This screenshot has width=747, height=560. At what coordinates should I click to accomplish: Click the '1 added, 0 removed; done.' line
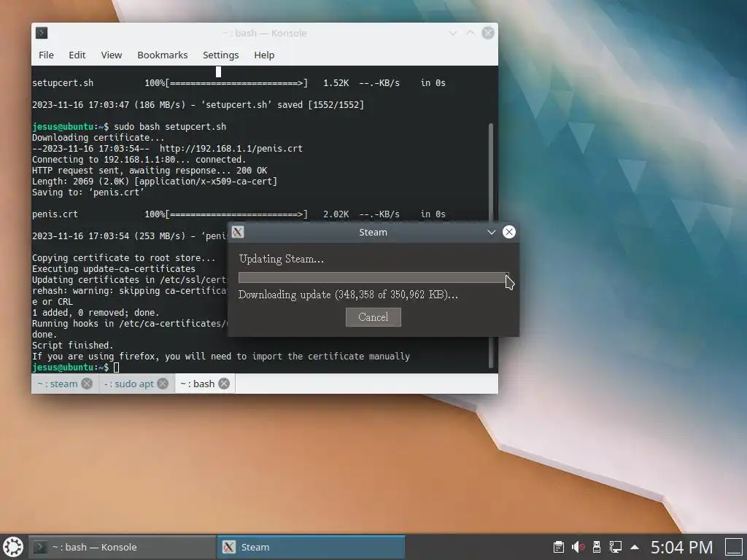(96, 312)
